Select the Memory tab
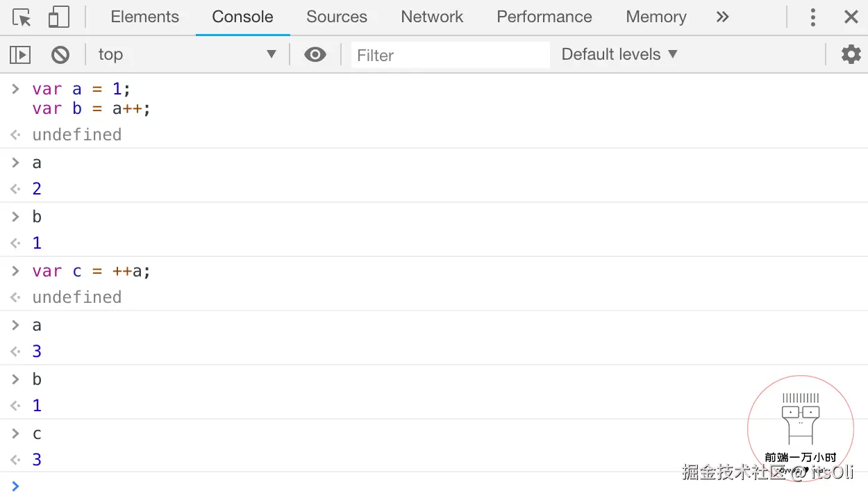Image resolution: width=868 pixels, height=496 pixels. 656,17
